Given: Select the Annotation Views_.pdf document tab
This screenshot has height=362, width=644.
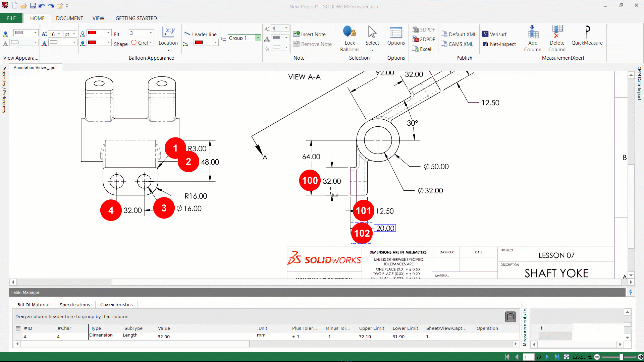Looking at the screenshot, I should point(35,67).
